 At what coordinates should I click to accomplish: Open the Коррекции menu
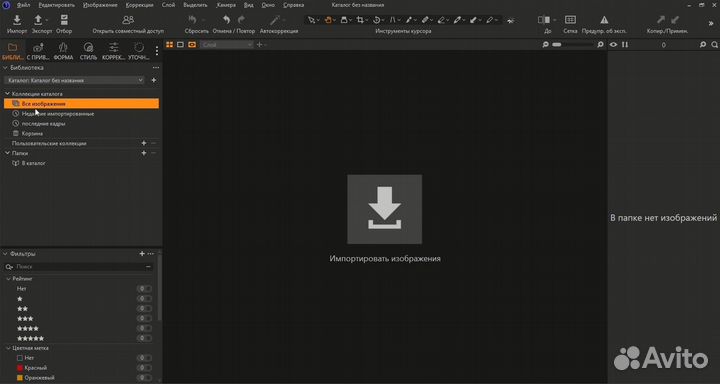pos(140,5)
